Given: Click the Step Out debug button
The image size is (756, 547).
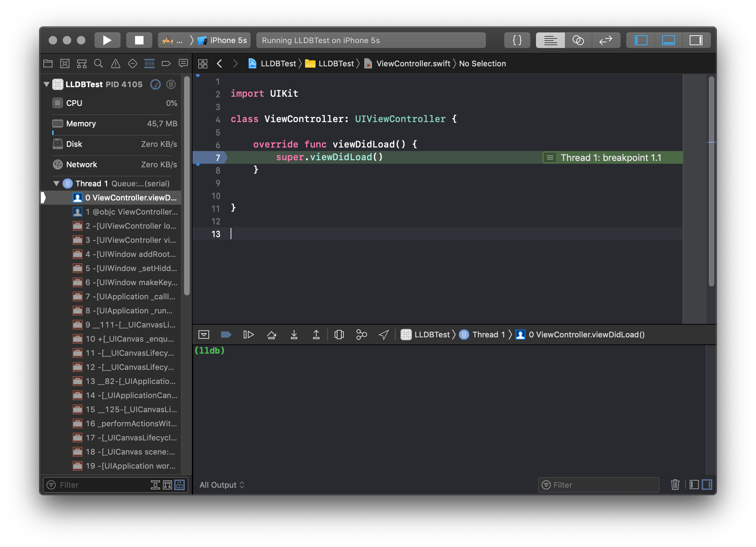Looking at the screenshot, I should [316, 335].
